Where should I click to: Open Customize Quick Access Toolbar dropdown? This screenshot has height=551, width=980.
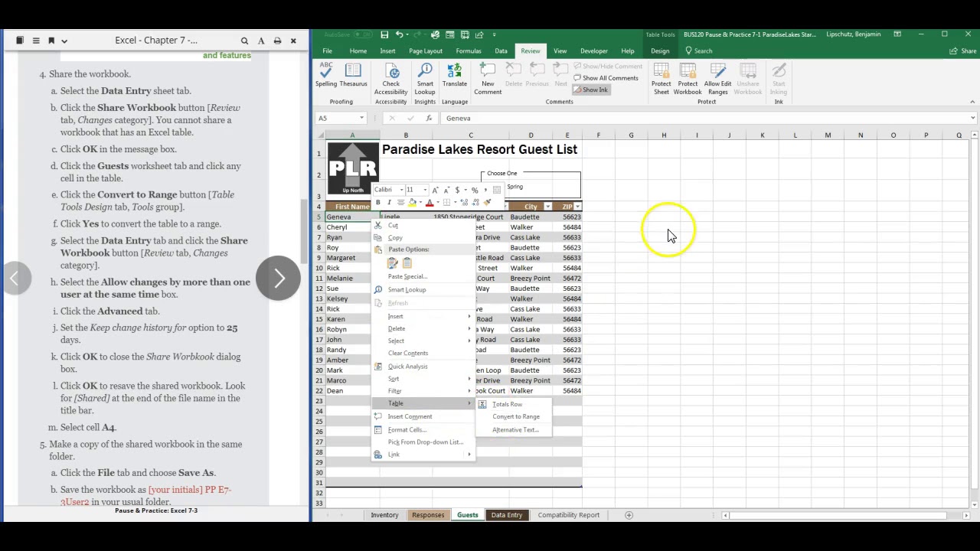[494, 34]
